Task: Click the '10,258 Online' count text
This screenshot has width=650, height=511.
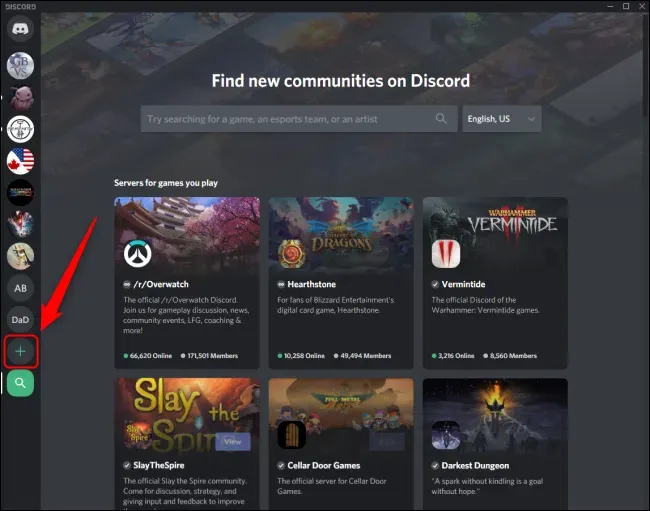Action: pos(304,356)
